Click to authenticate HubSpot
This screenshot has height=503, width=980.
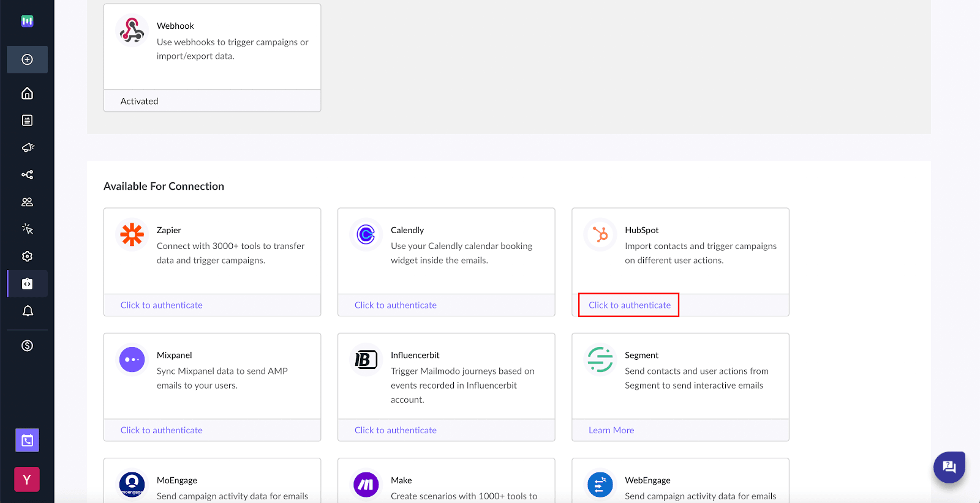[x=630, y=305]
